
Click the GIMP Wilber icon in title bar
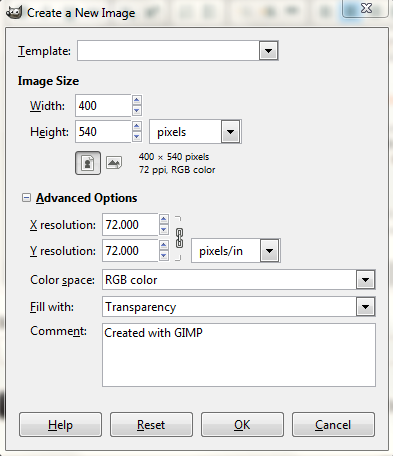(14, 13)
